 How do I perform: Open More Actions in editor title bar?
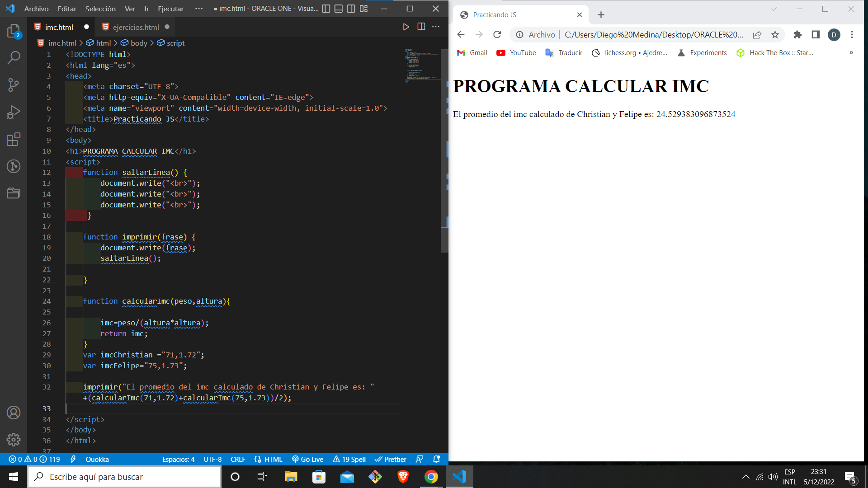pyautogui.click(x=436, y=27)
